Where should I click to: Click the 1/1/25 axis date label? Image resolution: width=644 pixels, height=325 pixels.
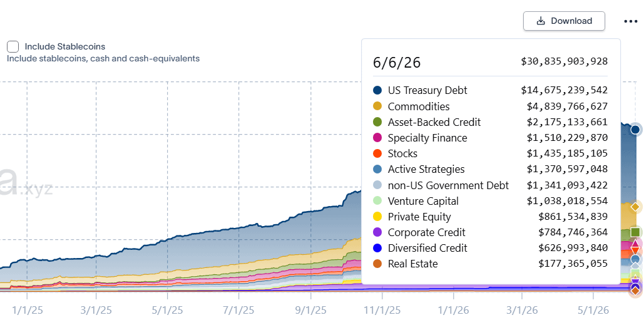tap(28, 310)
